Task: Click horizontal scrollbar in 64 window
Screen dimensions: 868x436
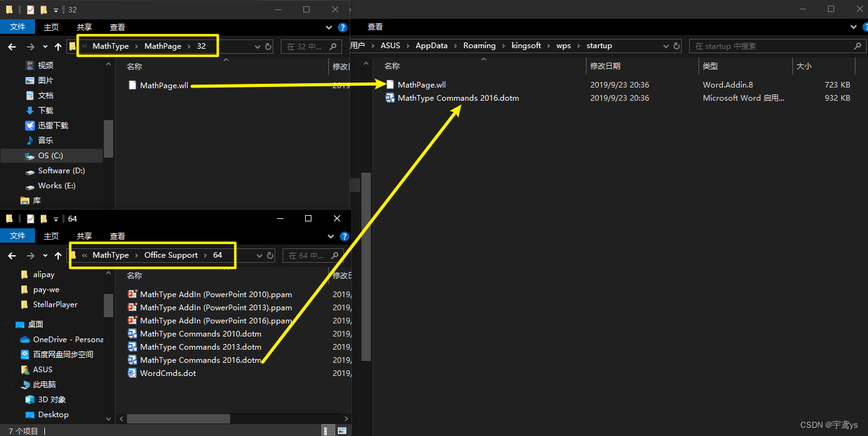Action: (178, 418)
